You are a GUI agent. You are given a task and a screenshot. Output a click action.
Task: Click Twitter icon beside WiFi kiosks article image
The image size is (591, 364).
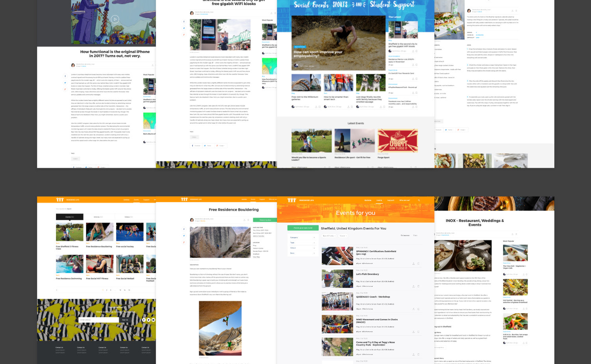(x=184, y=28)
